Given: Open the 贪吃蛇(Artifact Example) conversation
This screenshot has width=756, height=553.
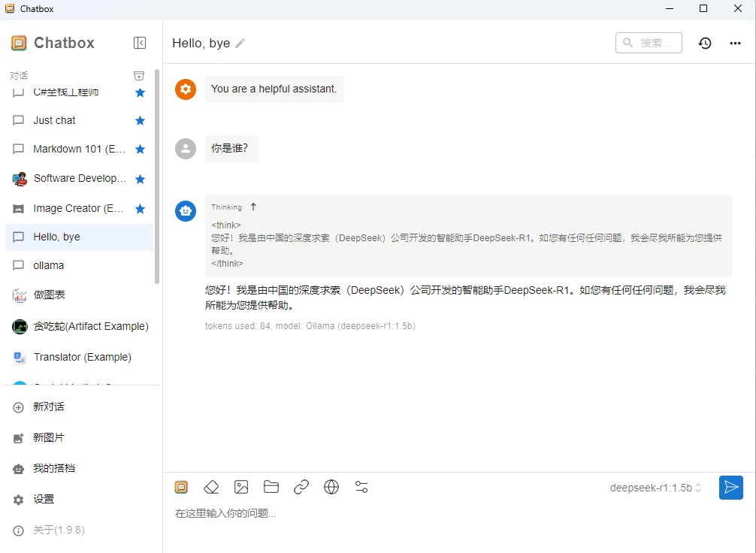Looking at the screenshot, I should click(x=79, y=326).
